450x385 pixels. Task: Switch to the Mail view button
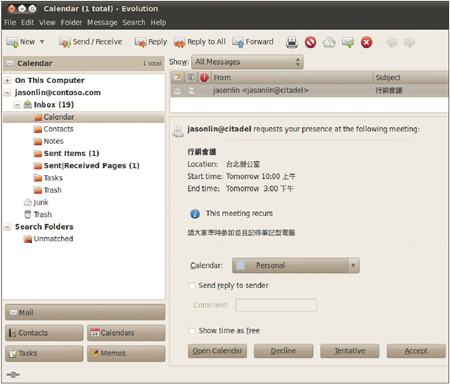click(x=85, y=312)
